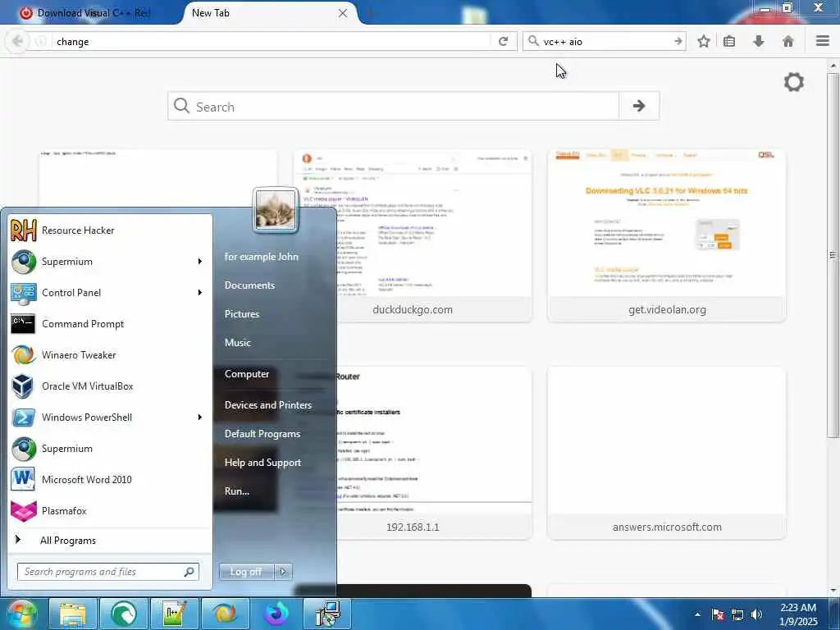Open get.videolan.org tile
Image resolution: width=840 pixels, height=630 pixels.
667,236
